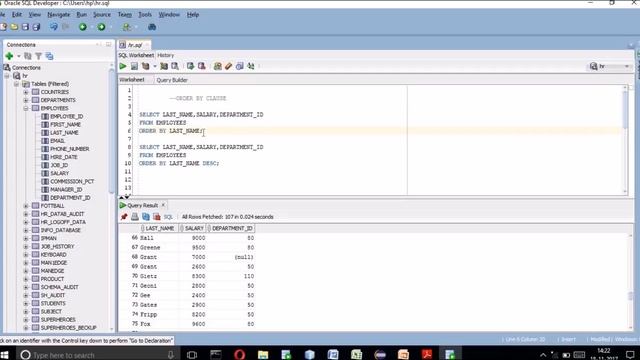Screen dimensions: 640x360
Task: Click the Filter funnel icon in Connections panel
Action: click(x=38, y=56)
